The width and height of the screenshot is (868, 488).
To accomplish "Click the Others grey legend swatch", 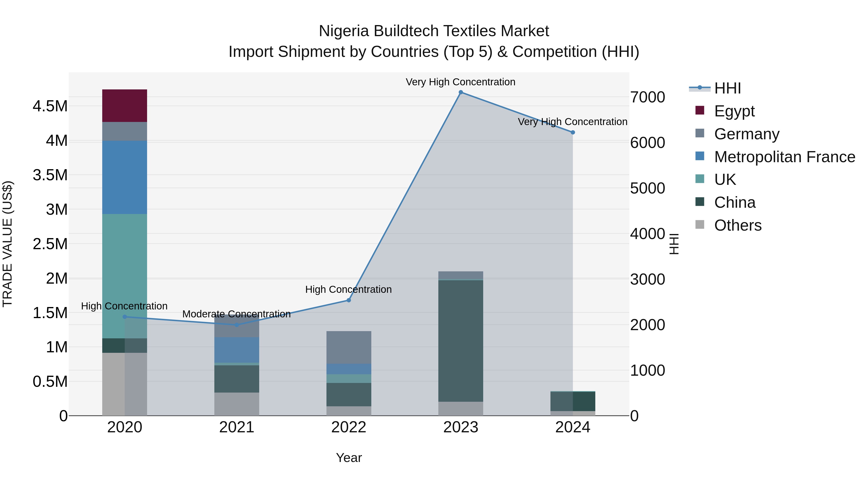I will pyautogui.click(x=700, y=225).
